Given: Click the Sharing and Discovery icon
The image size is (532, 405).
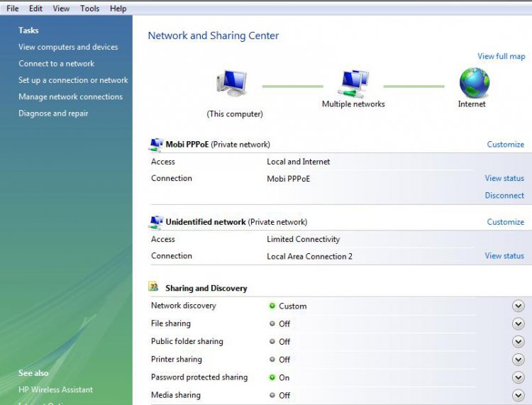Looking at the screenshot, I should (153, 287).
